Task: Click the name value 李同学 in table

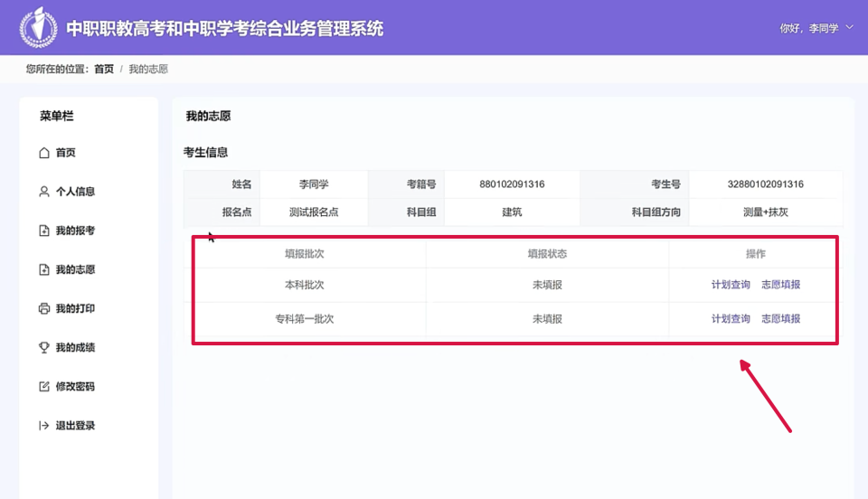Action: pyautogui.click(x=314, y=184)
